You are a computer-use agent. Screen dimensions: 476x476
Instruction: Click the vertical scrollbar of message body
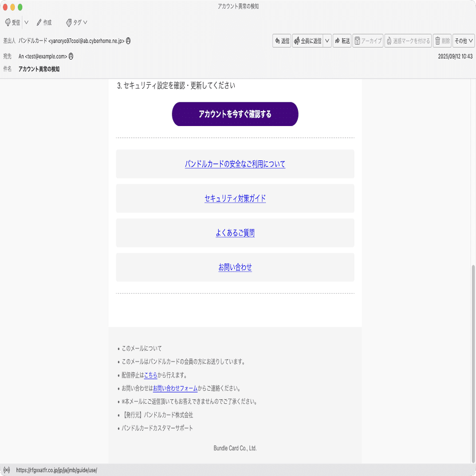(473, 364)
